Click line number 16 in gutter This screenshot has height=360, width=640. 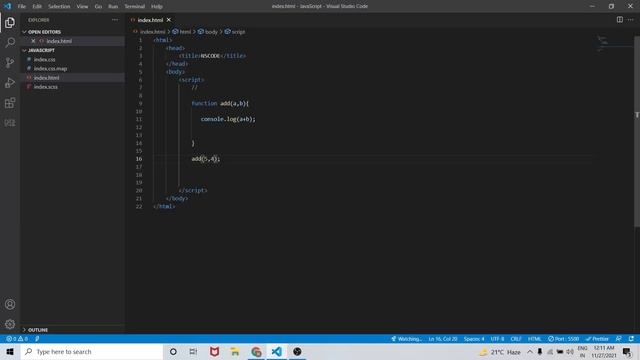[139, 159]
